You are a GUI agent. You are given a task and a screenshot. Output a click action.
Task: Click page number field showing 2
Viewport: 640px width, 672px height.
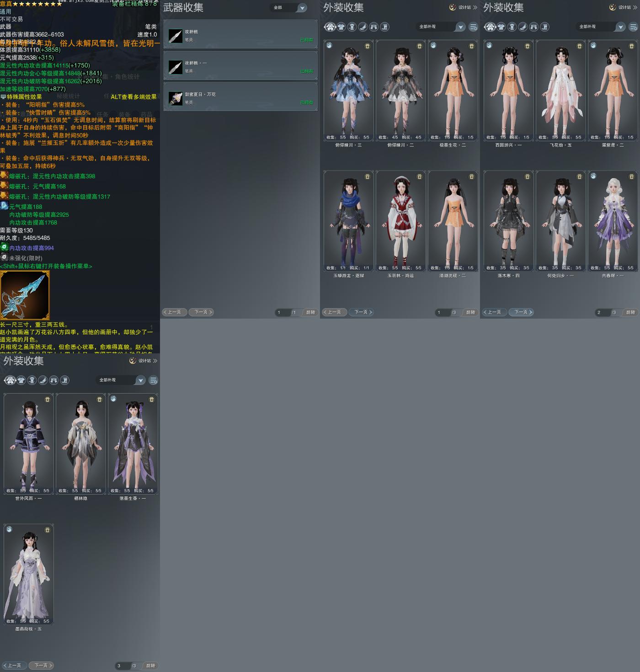coord(603,313)
